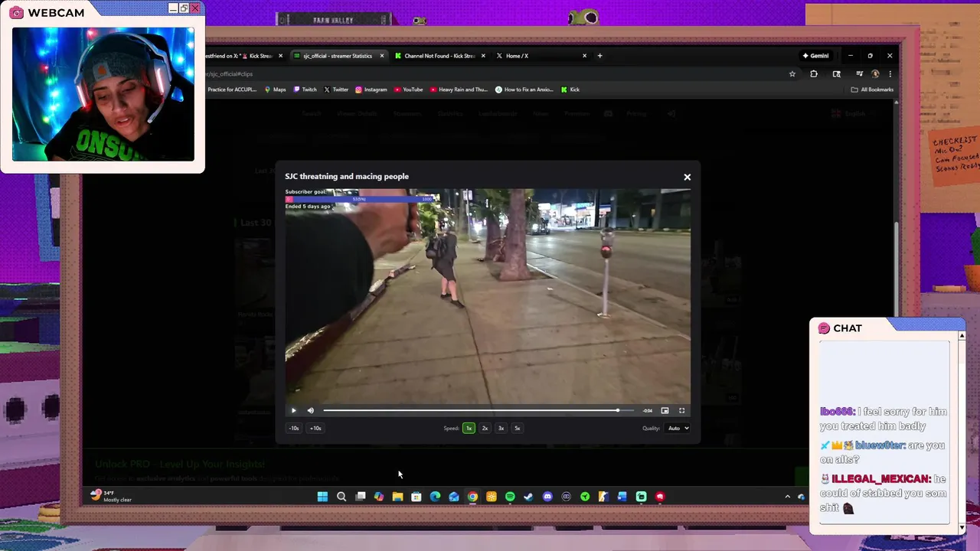The height and width of the screenshot is (551, 980).
Task: Open the Chrome extensions puzzle icon
Action: coord(814,74)
